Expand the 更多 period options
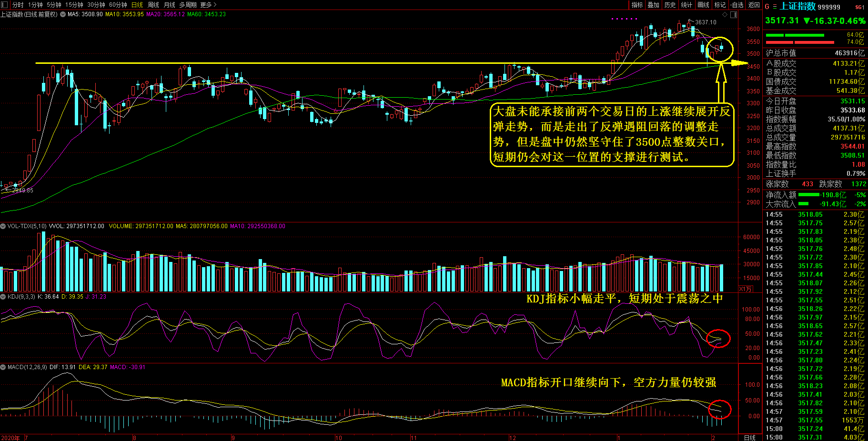The width and height of the screenshot is (868, 441). pyautogui.click(x=208, y=5)
